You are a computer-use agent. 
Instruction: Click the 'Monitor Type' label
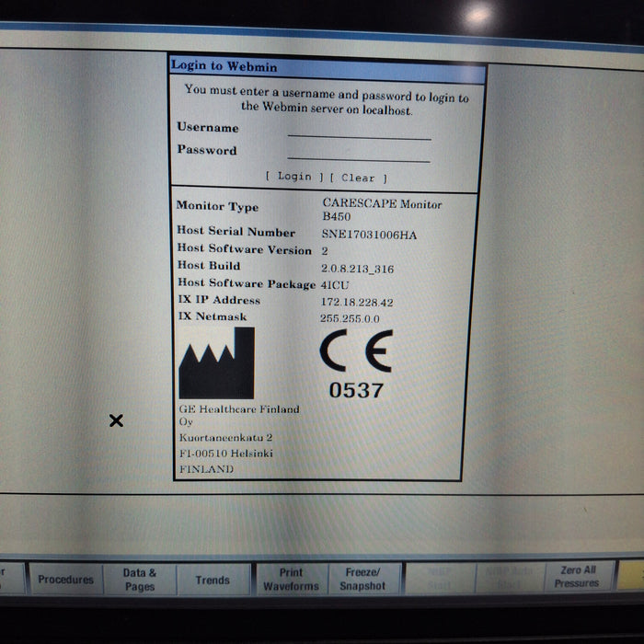click(217, 206)
